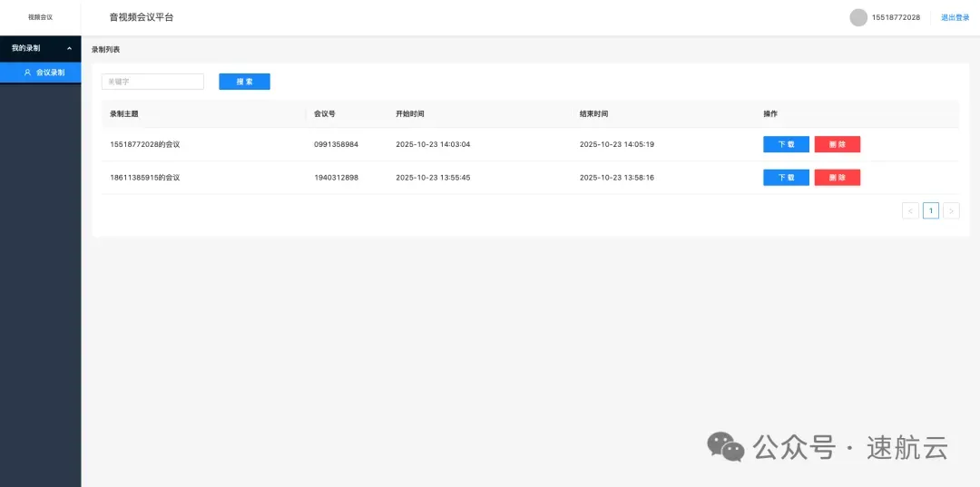Collapse the 我的录制 sidebar section
Viewport: 980px width, 487px height.
69,48
